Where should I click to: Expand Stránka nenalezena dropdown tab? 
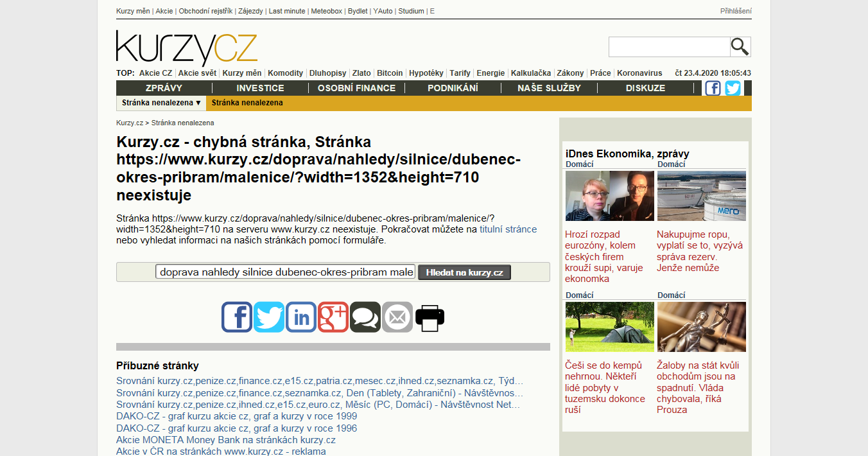pos(161,103)
